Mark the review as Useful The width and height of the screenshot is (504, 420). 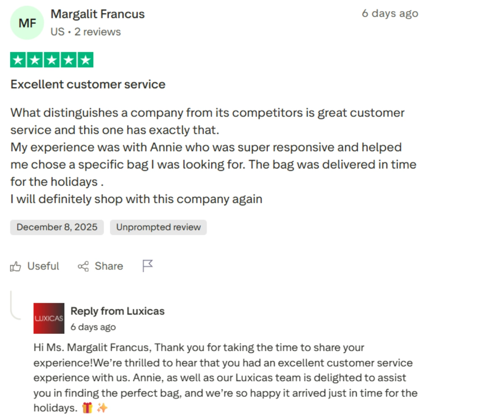(x=43, y=266)
